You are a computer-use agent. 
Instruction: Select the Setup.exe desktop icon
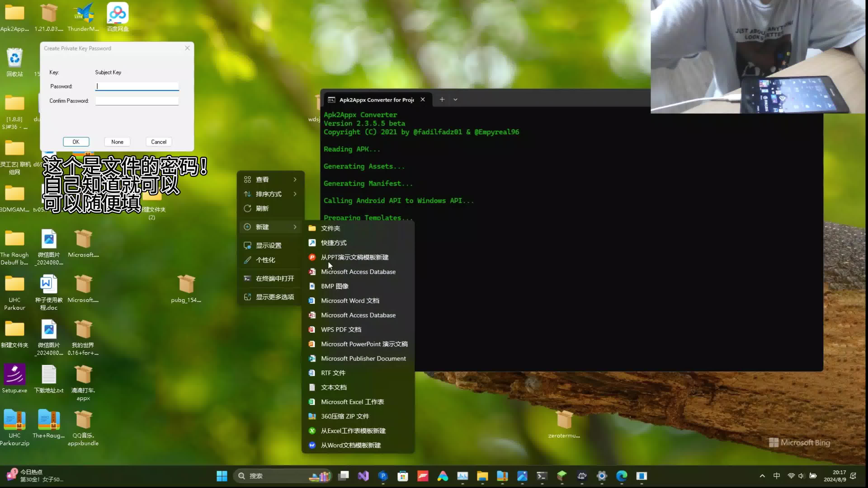[x=14, y=379]
